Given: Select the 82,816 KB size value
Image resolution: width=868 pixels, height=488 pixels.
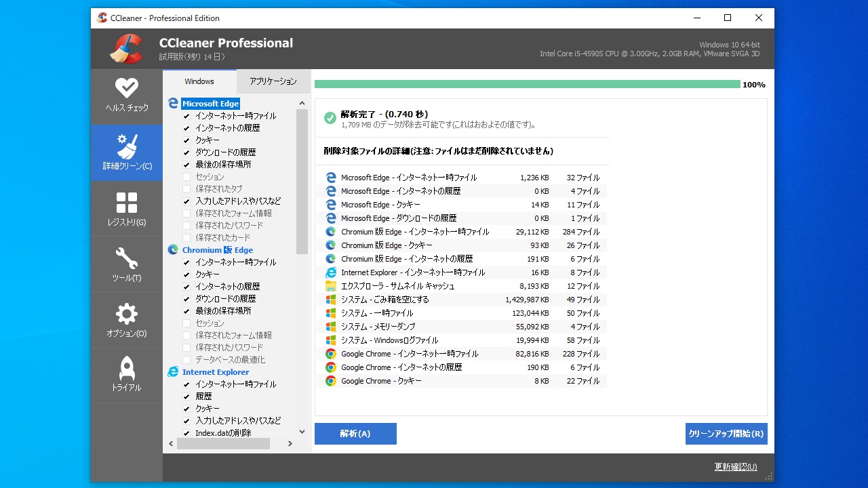Looking at the screenshot, I should click(x=532, y=354).
